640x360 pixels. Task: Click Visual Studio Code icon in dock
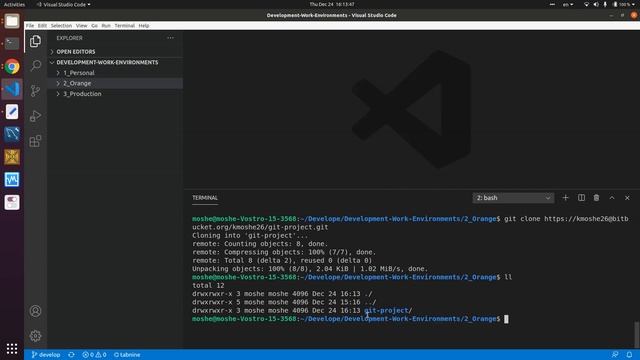coord(12,89)
